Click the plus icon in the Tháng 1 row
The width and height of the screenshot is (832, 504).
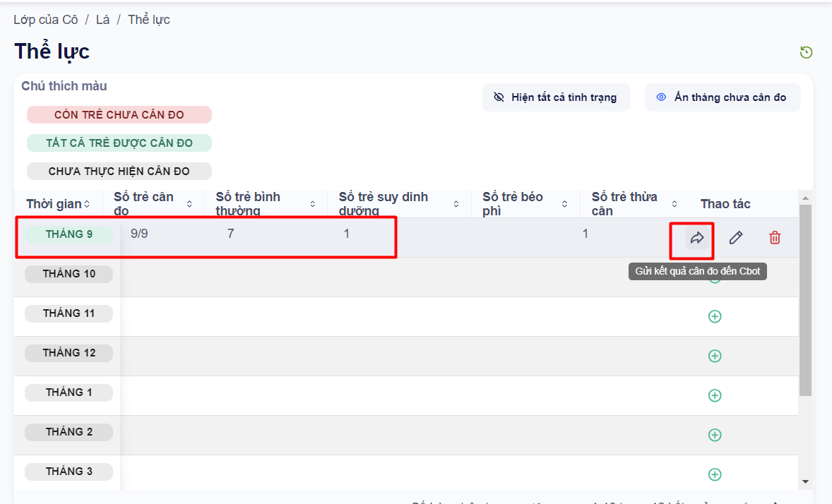point(715,396)
